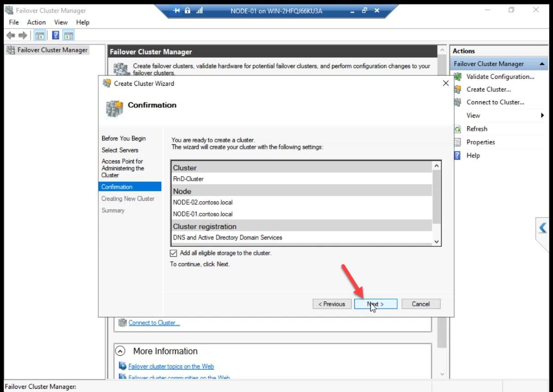The image size is (553, 392).
Task: Click Create Cluster icon in Actions pane
Action: pos(458,89)
